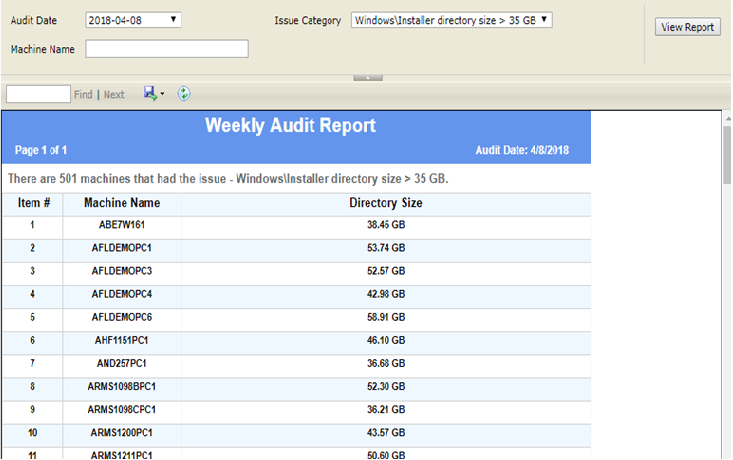Focus the Find text box
The image size is (733, 460).
(x=38, y=94)
